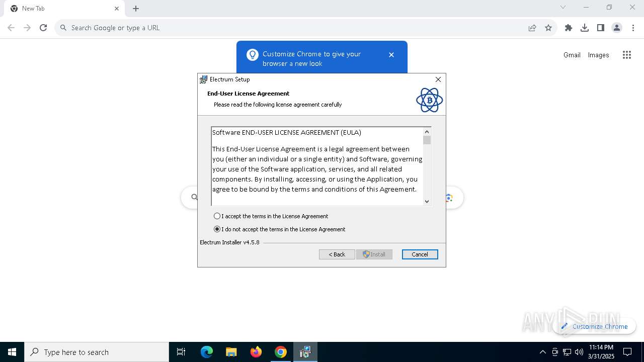Toggle the Chrome side panel

[x=601, y=28]
